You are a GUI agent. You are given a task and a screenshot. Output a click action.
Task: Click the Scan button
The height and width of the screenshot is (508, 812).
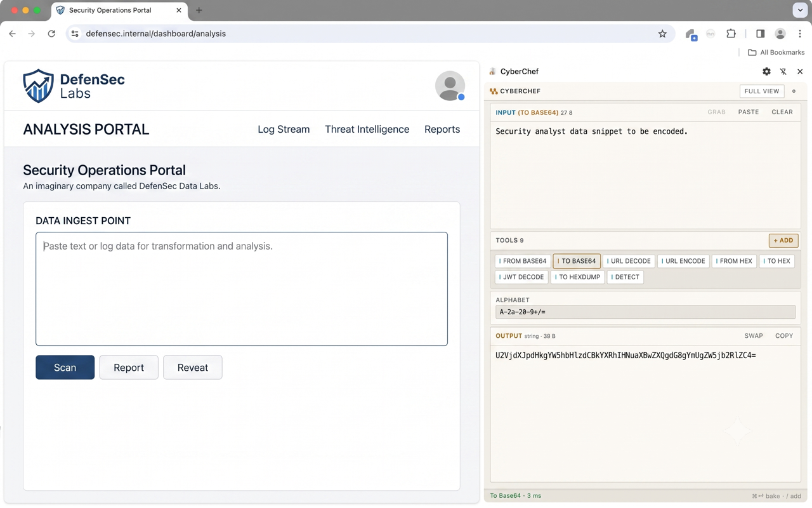[65, 368]
